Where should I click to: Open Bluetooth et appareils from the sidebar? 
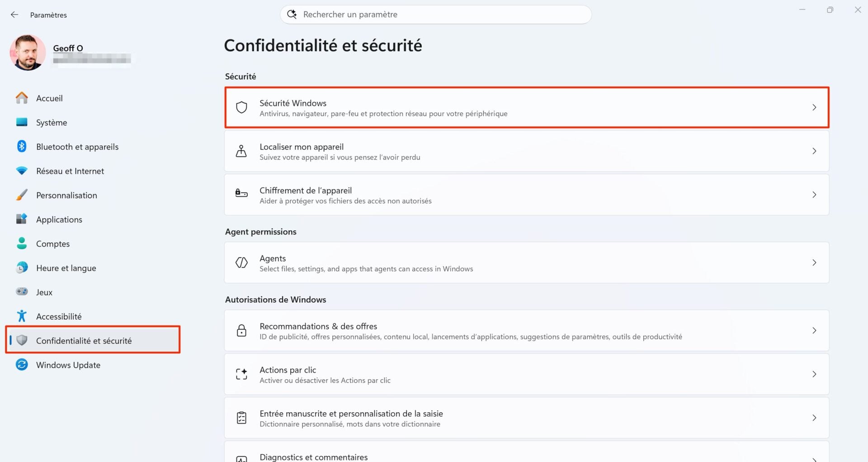point(22,146)
